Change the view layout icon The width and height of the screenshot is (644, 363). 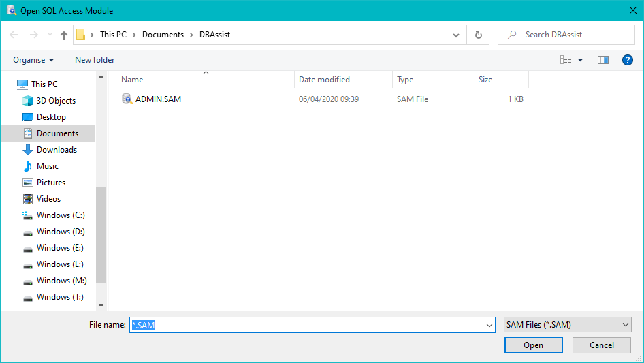pyautogui.click(x=566, y=60)
